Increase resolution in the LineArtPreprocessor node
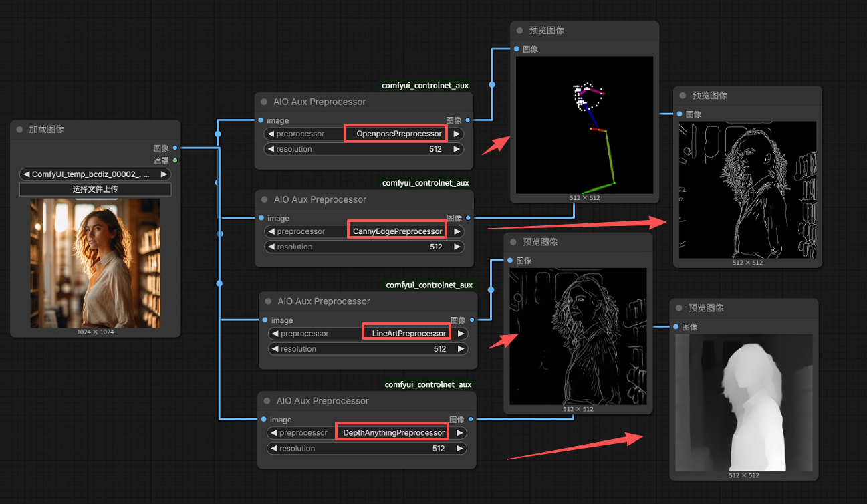Image resolution: width=867 pixels, height=504 pixels. click(x=461, y=349)
